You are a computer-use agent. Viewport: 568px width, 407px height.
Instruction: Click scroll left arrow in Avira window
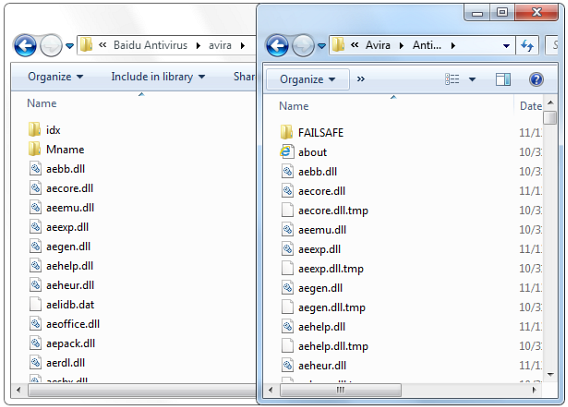[271, 390]
